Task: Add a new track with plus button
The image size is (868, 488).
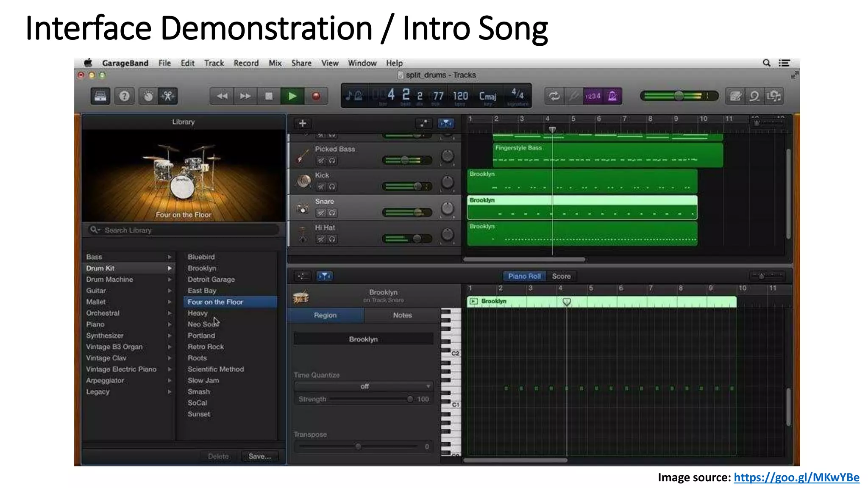Action: pos(303,123)
